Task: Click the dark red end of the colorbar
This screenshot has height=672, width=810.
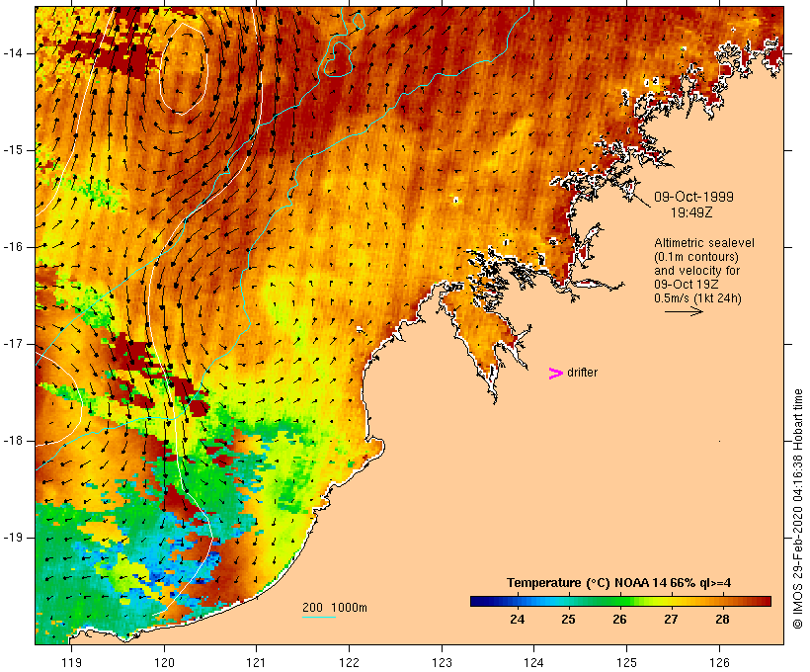Action: (x=765, y=601)
